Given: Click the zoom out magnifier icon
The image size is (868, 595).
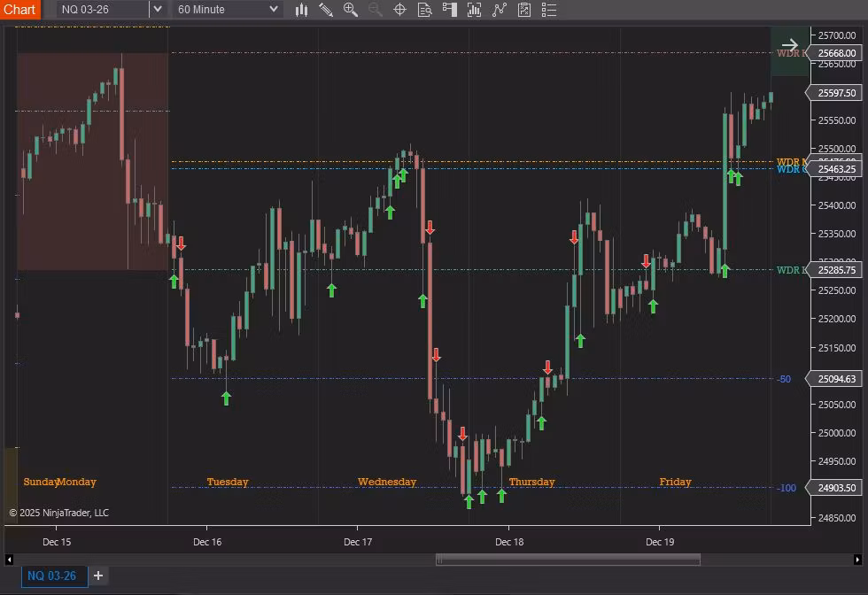Looking at the screenshot, I should (x=375, y=10).
